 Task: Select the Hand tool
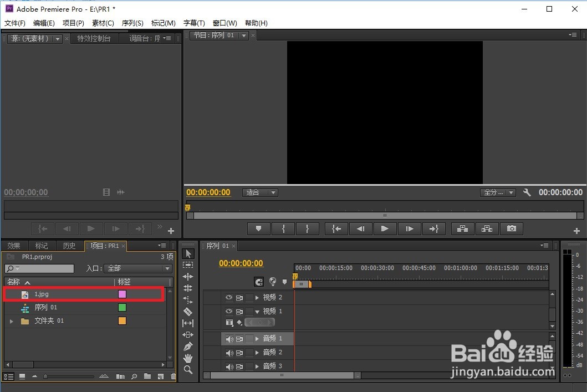coord(188,358)
